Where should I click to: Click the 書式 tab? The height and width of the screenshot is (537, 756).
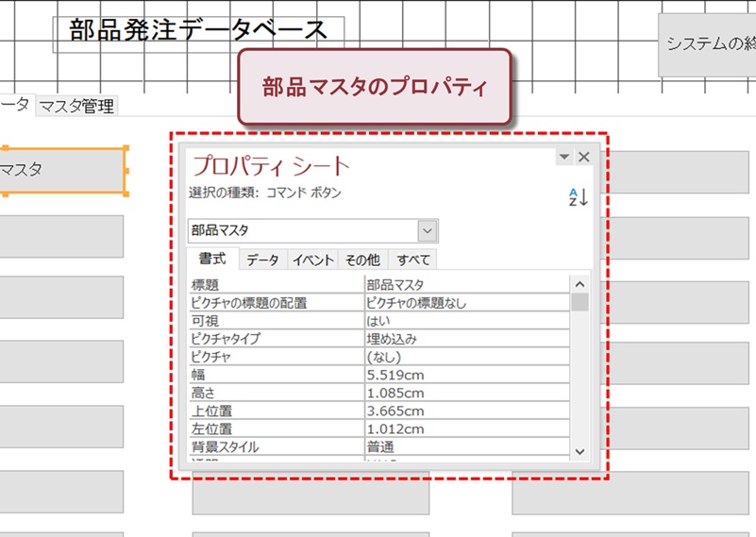[212, 260]
